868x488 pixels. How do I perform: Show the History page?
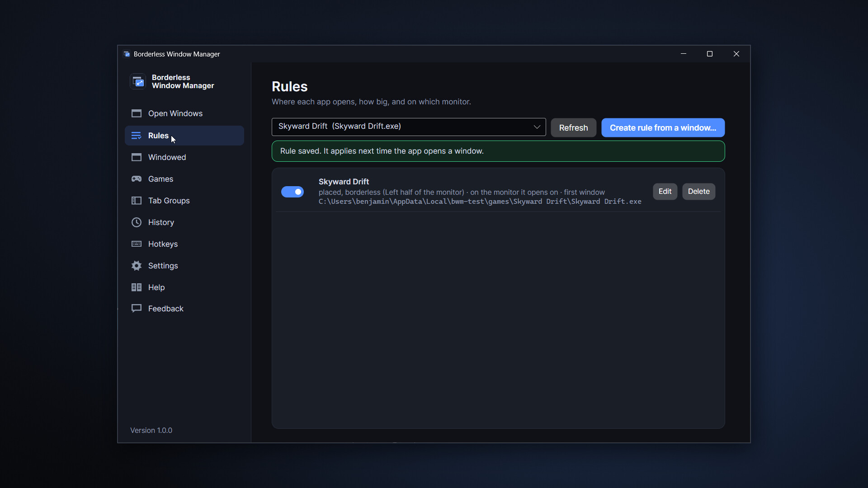(184, 222)
